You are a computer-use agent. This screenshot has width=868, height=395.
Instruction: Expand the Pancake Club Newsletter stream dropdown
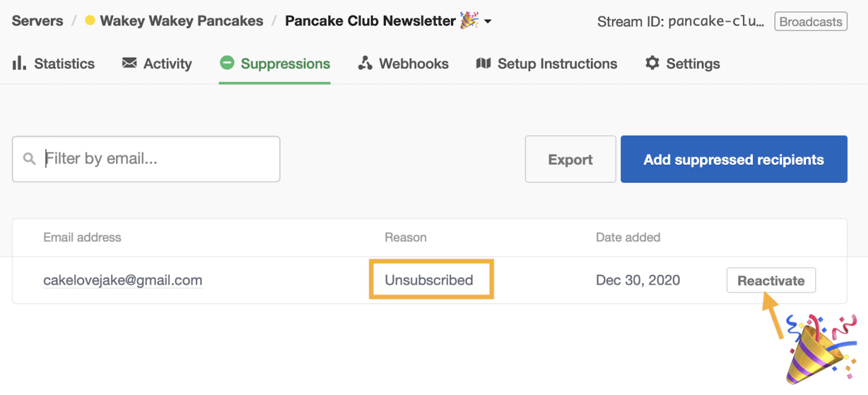(488, 21)
